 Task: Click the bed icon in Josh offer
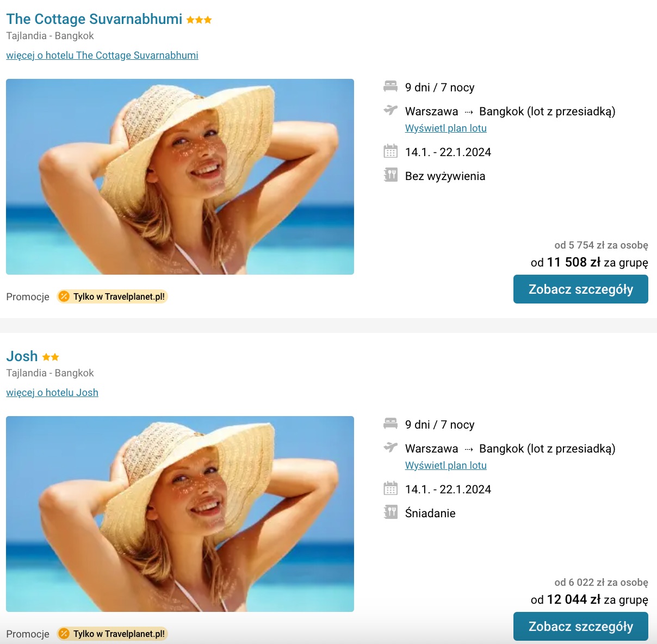coord(391,424)
